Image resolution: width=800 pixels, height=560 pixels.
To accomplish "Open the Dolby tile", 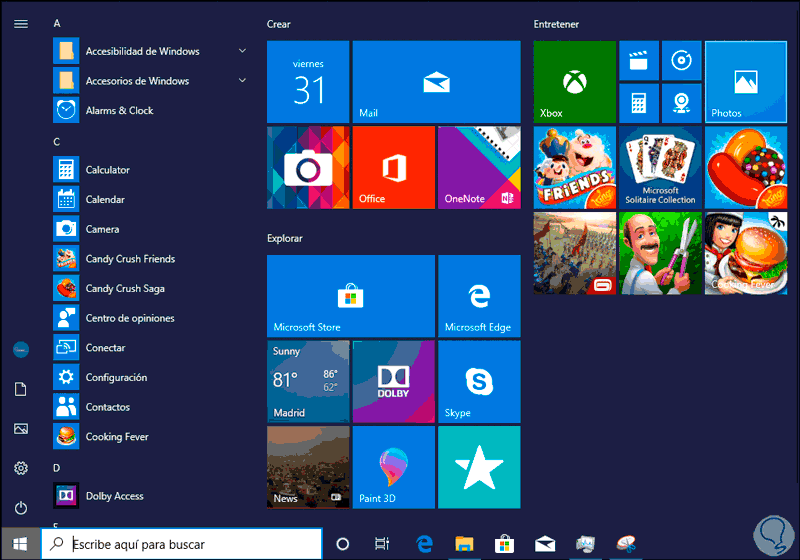I will click(x=394, y=382).
